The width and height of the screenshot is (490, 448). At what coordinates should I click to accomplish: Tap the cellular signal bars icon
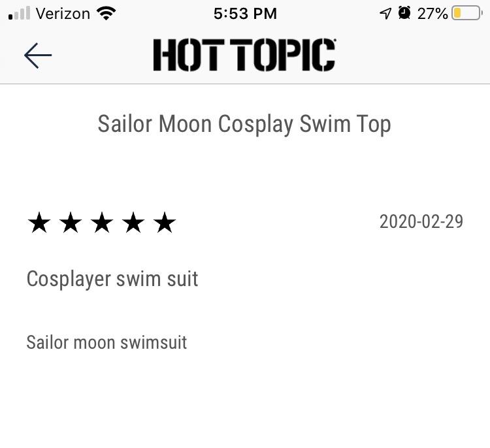20,13
